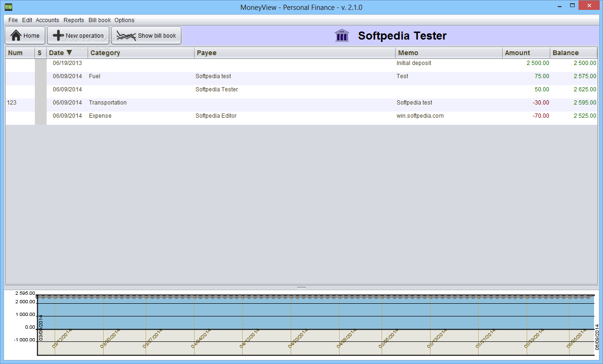The height and width of the screenshot is (364, 603).
Task: Click the bank building account icon
Action: (x=342, y=35)
